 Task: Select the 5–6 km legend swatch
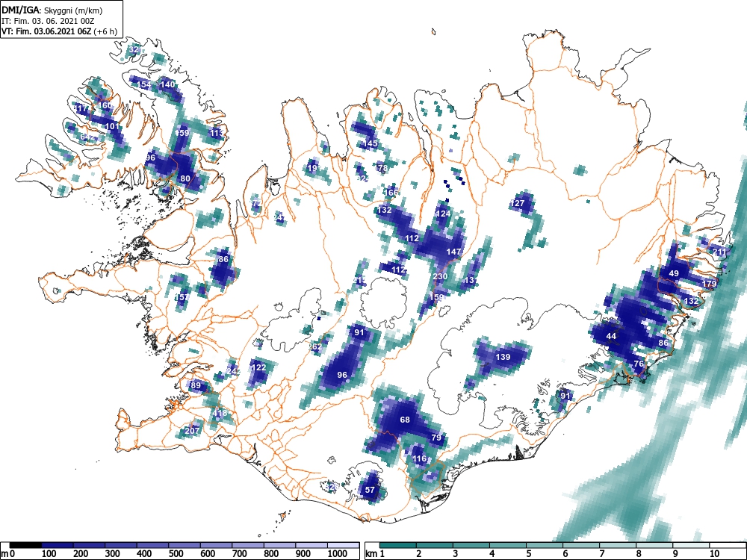point(545,545)
